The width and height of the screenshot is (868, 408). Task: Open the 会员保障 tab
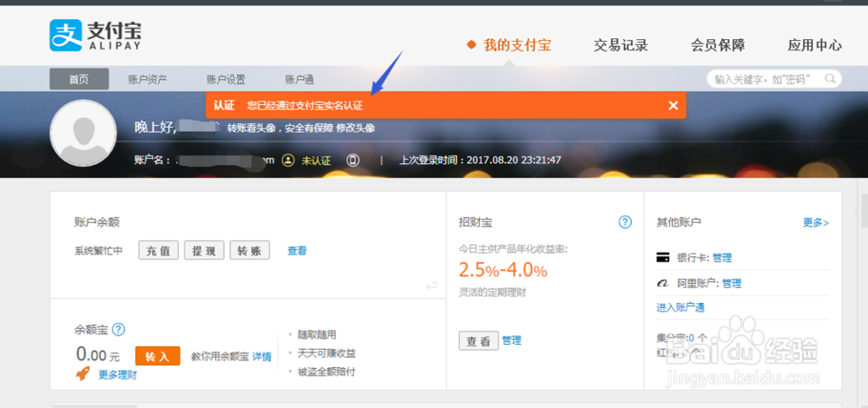(718, 45)
